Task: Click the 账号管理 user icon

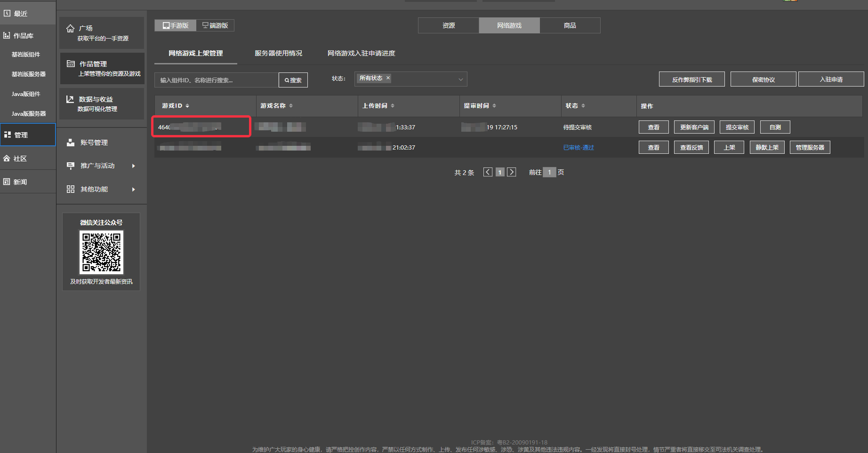Action: pyautogui.click(x=71, y=143)
